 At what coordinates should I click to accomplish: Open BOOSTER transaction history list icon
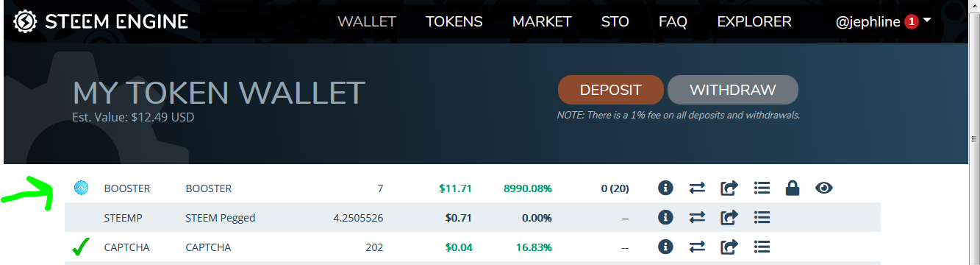[762, 188]
